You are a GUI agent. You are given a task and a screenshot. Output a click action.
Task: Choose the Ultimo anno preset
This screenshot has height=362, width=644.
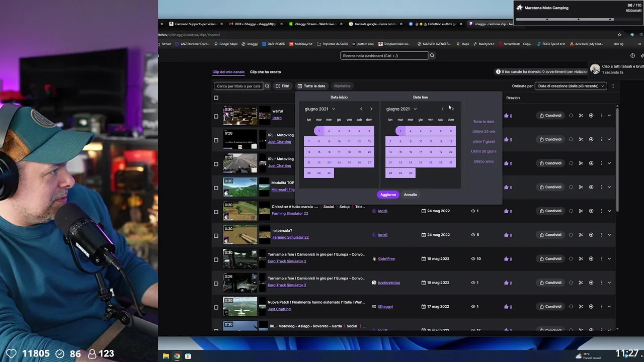tap(484, 161)
